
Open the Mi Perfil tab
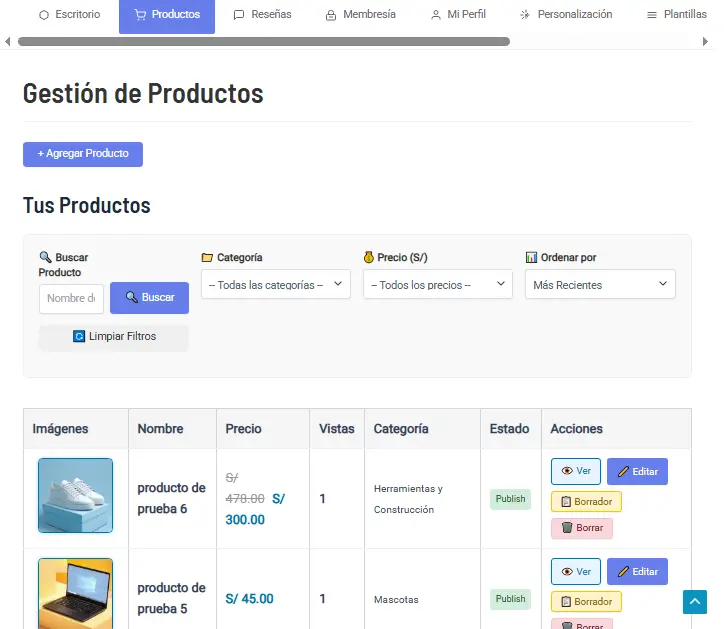[x=458, y=15]
